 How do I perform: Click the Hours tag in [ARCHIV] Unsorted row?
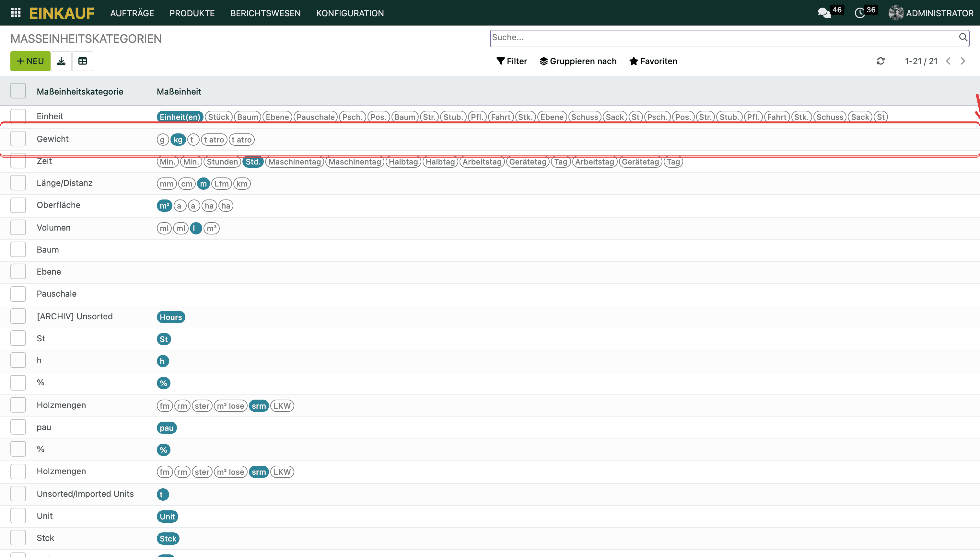[x=171, y=317]
